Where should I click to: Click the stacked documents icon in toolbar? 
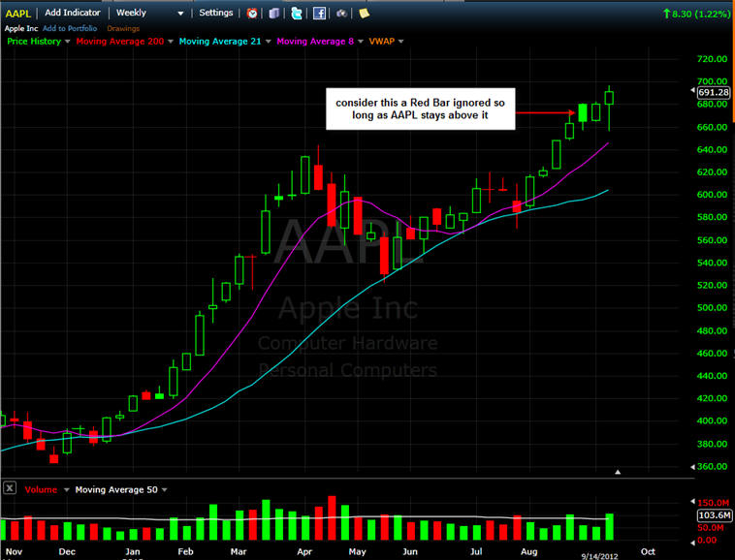click(274, 14)
